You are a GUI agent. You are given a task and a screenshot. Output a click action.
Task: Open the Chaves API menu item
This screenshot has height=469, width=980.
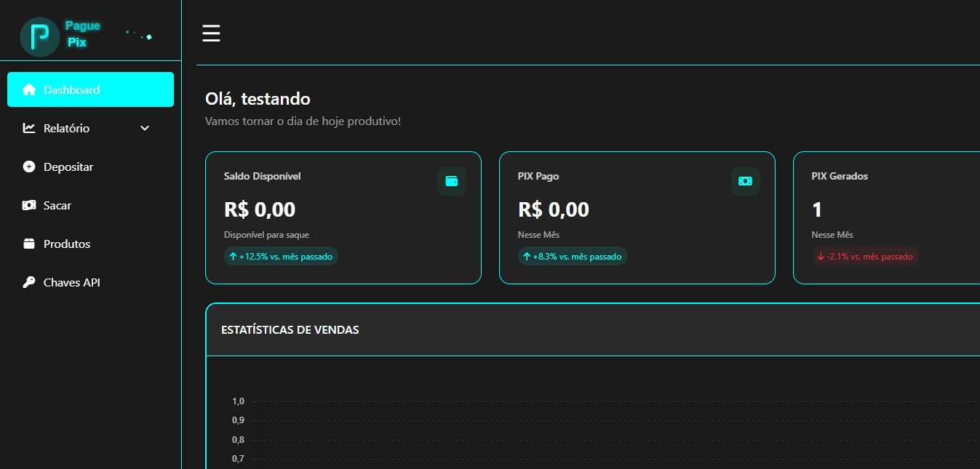pos(71,281)
